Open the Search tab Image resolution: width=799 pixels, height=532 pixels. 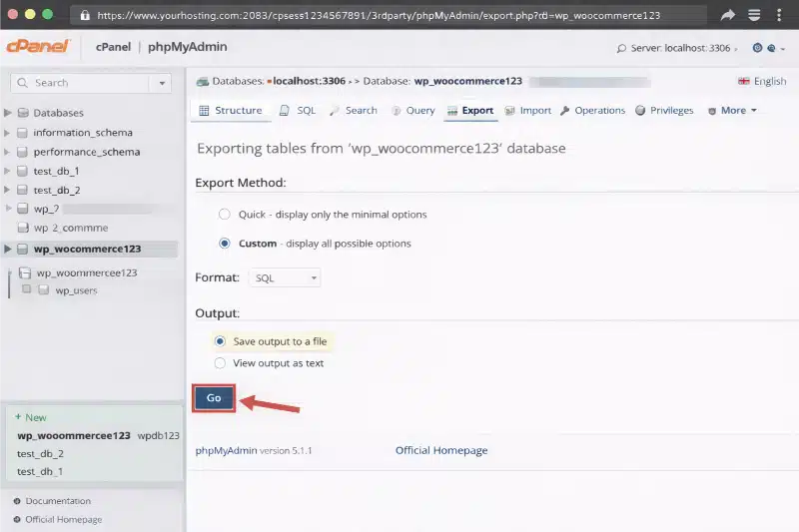pos(354,111)
